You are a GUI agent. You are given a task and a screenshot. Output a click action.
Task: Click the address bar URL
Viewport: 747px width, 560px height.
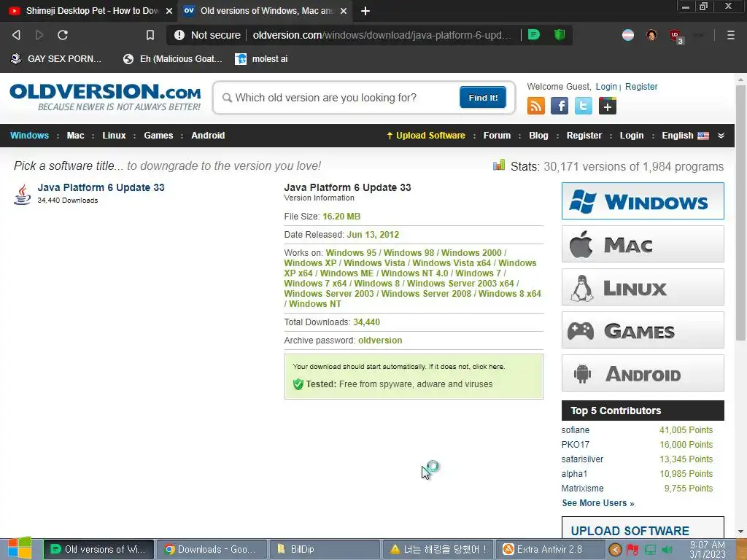pos(382,35)
